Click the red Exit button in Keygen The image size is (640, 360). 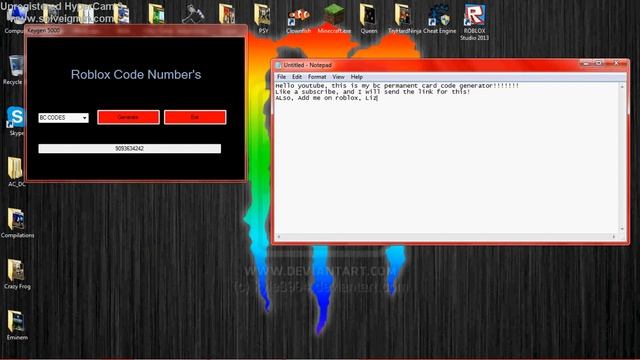pyautogui.click(x=195, y=117)
